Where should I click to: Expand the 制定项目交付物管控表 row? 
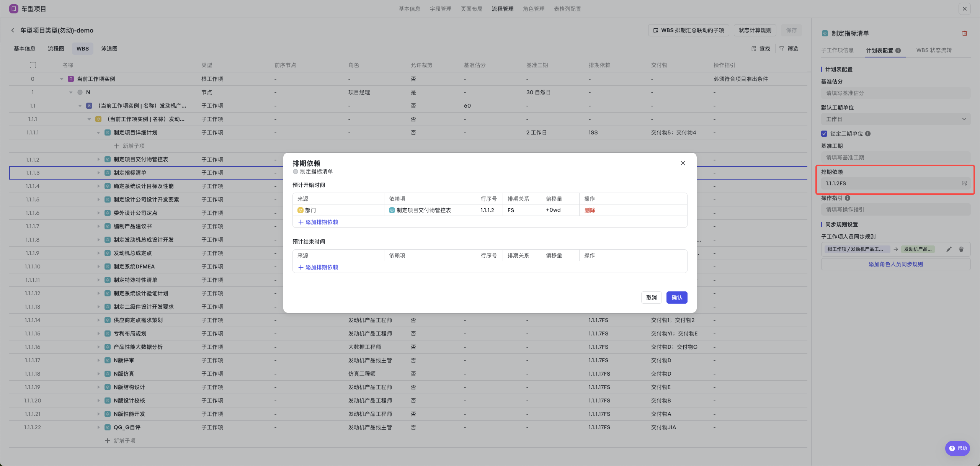coord(98,159)
